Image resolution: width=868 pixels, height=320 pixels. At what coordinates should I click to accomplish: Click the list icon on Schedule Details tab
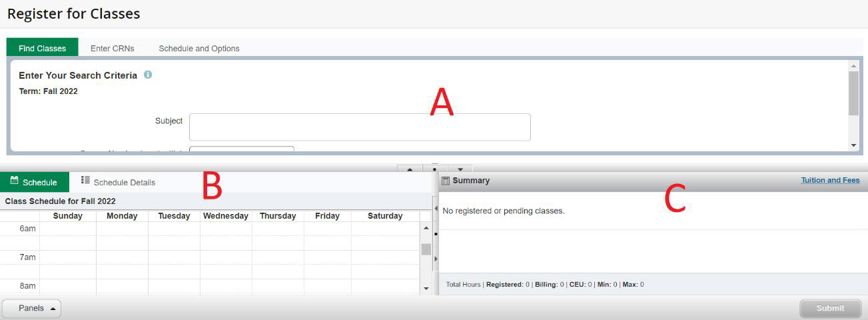click(x=85, y=181)
